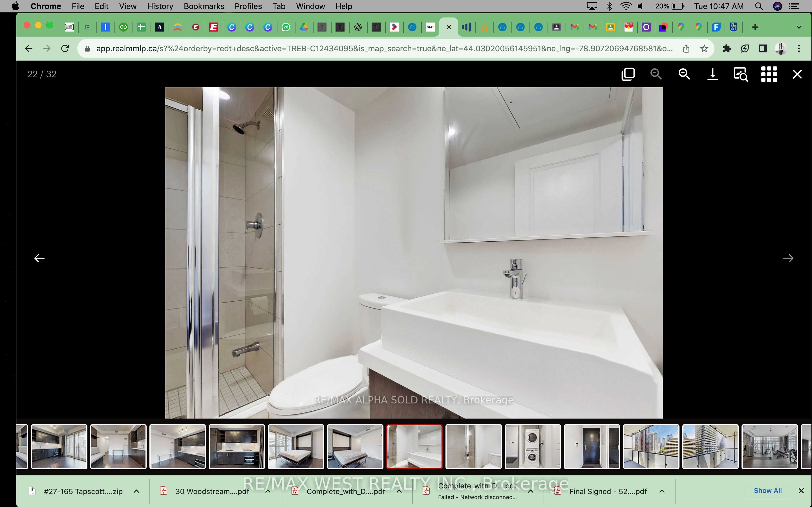812x507 pixels.
Task: Open the tab search dropdown chevron
Action: pyautogui.click(x=798, y=27)
